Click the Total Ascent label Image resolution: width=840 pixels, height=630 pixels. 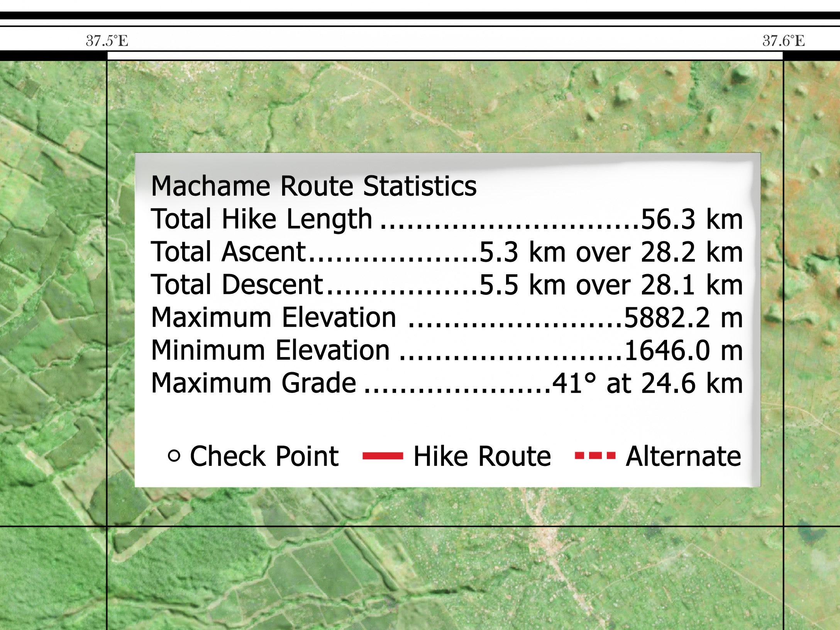[228, 252]
